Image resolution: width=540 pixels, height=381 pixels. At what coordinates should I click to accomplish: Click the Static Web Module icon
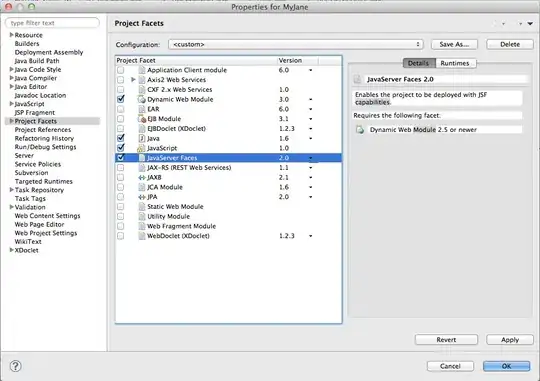(142, 207)
